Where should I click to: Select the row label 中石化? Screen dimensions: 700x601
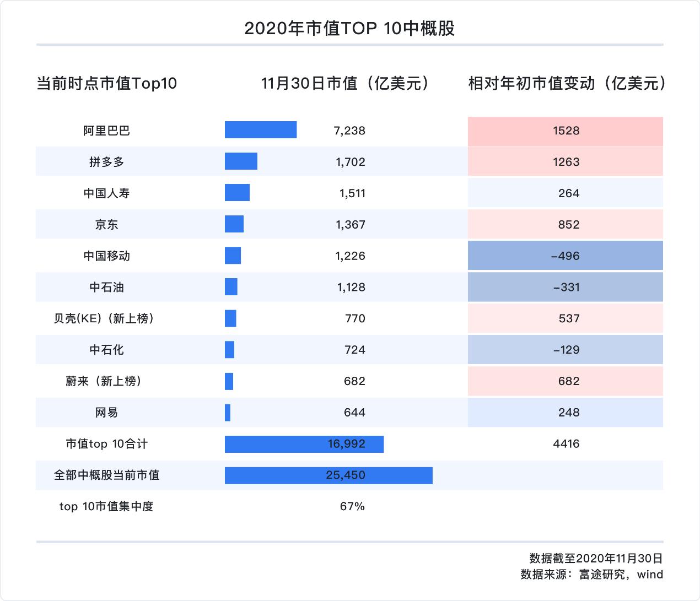(x=106, y=350)
